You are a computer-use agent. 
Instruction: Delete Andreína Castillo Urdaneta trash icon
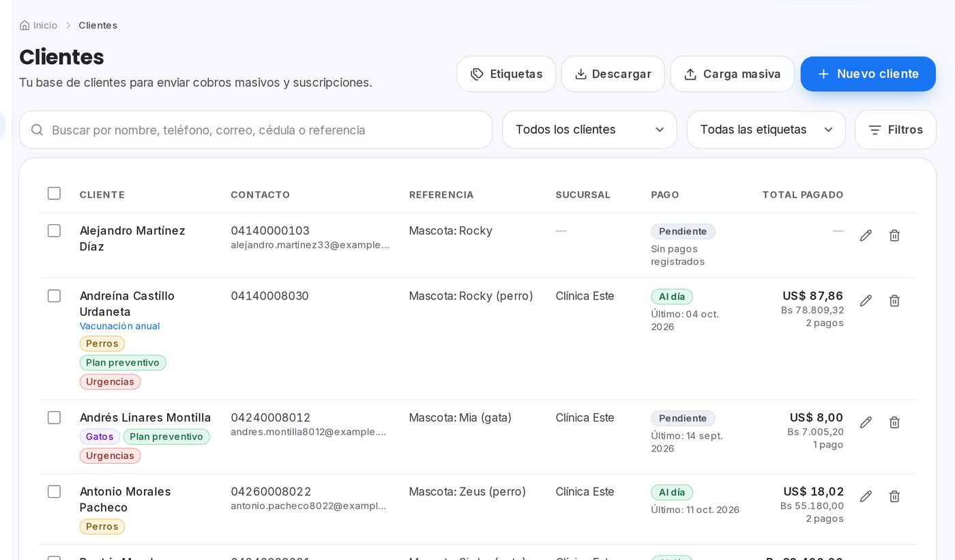[x=894, y=301]
